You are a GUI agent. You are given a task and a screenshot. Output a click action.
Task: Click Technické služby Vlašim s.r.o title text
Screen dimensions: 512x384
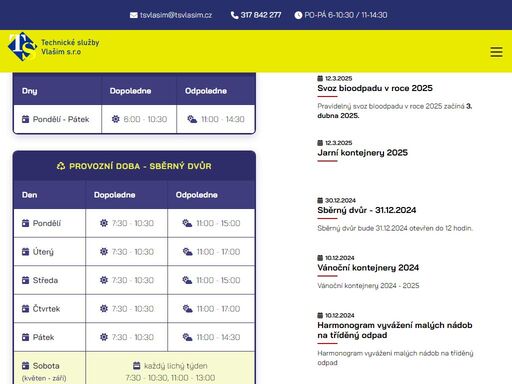pos(70,47)
